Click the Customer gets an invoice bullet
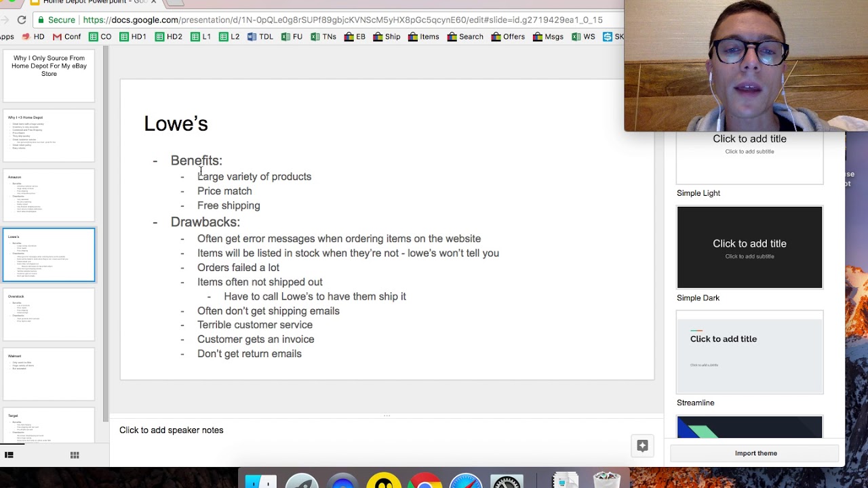 [x=256, y=339]
